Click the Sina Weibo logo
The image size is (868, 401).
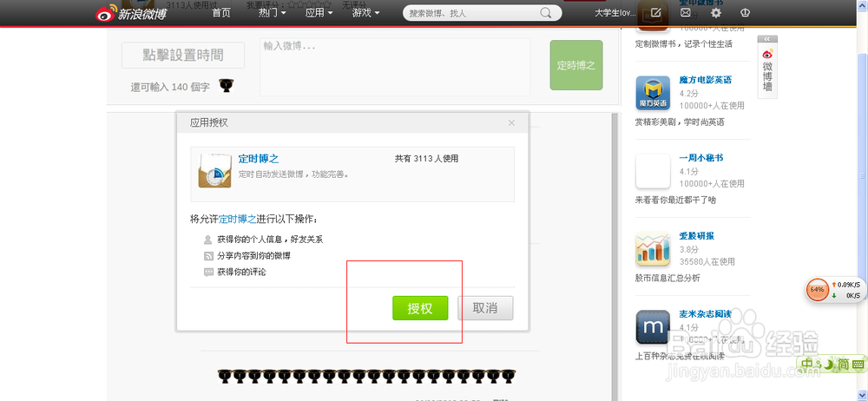pyautogui.click(x=131, y=13)
